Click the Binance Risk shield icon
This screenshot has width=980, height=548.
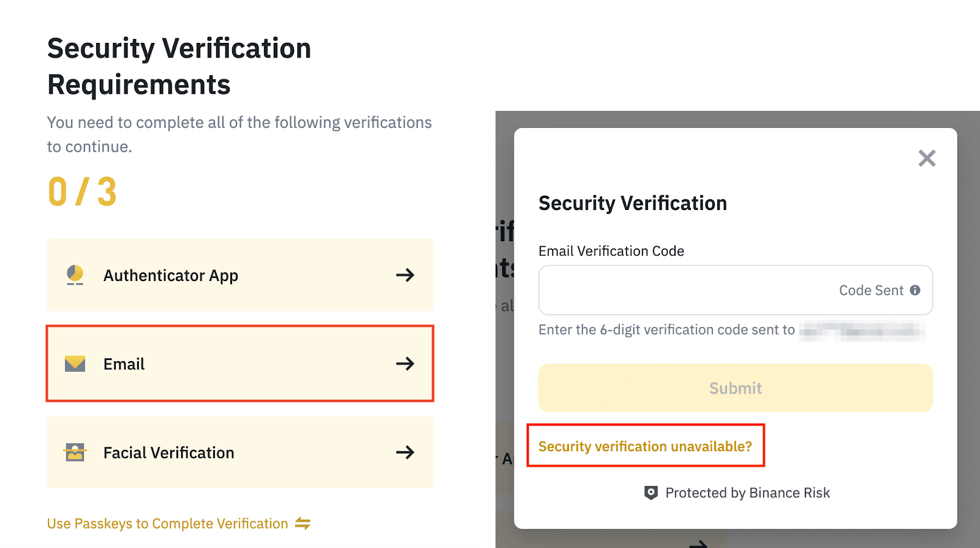coord(650,493)
